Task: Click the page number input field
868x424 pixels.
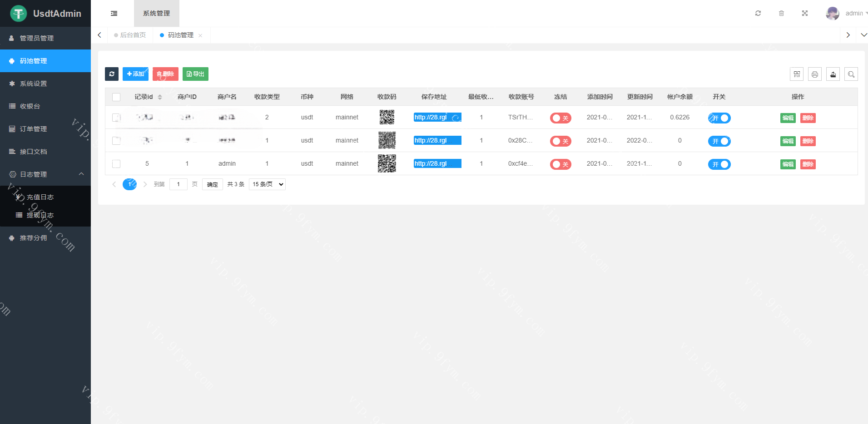Action: tap(178, 184)
